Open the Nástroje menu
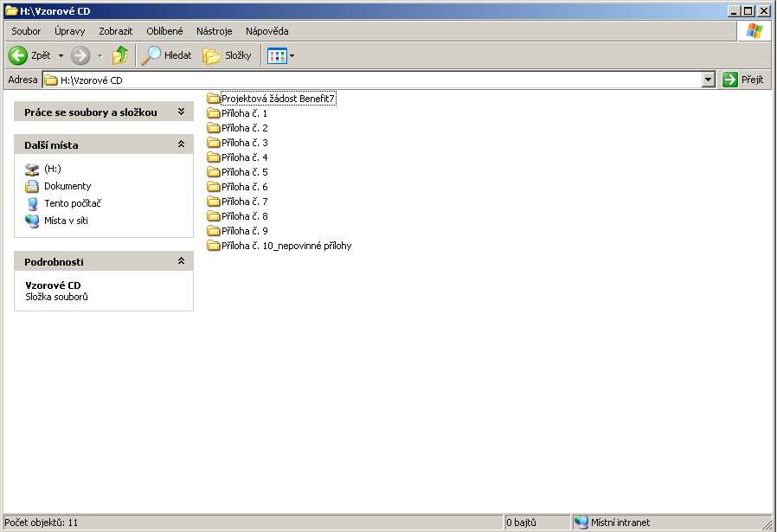This screenshot has width=777, height=532. 214,31
